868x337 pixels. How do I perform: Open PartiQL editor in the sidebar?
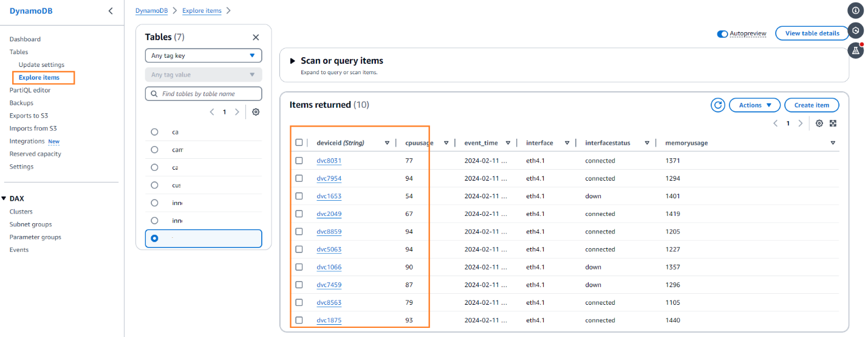click(30, 90)
